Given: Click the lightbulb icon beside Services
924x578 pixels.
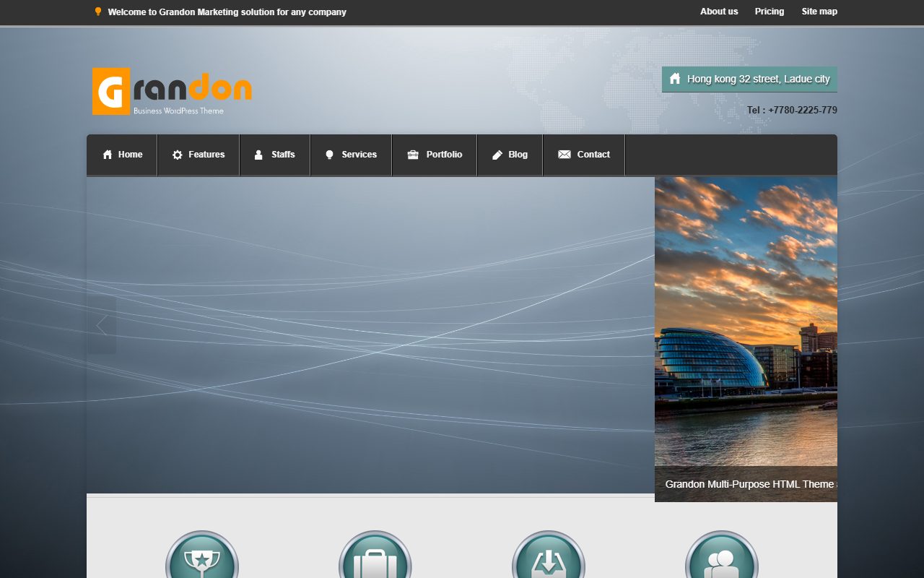Looking at the screenshot, I should [329, 155].
